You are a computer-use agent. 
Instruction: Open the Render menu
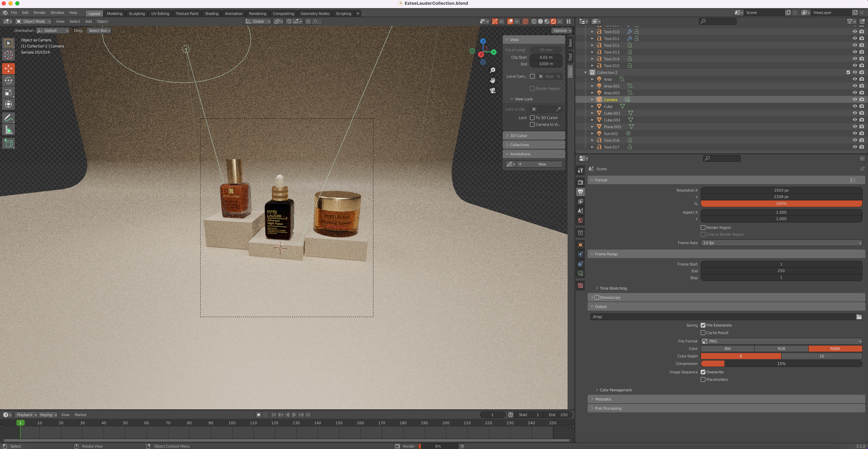(39, 13)
